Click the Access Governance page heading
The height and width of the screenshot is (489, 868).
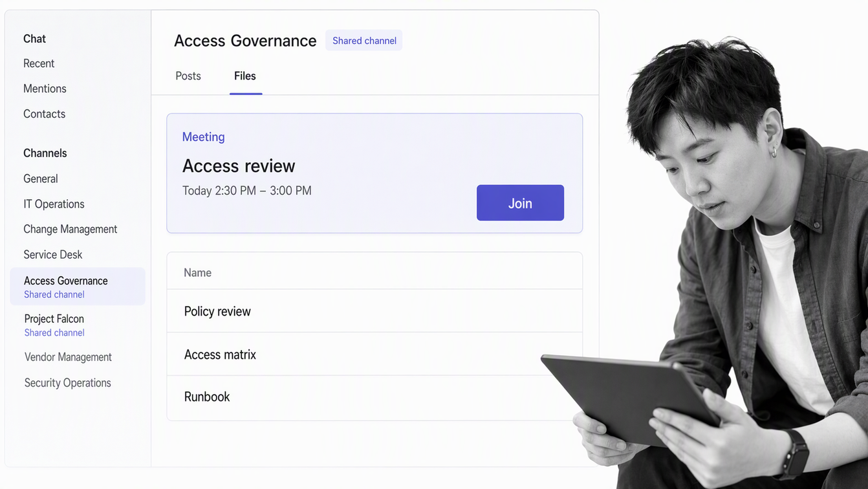pyautogui.click(x=245, y=41)
